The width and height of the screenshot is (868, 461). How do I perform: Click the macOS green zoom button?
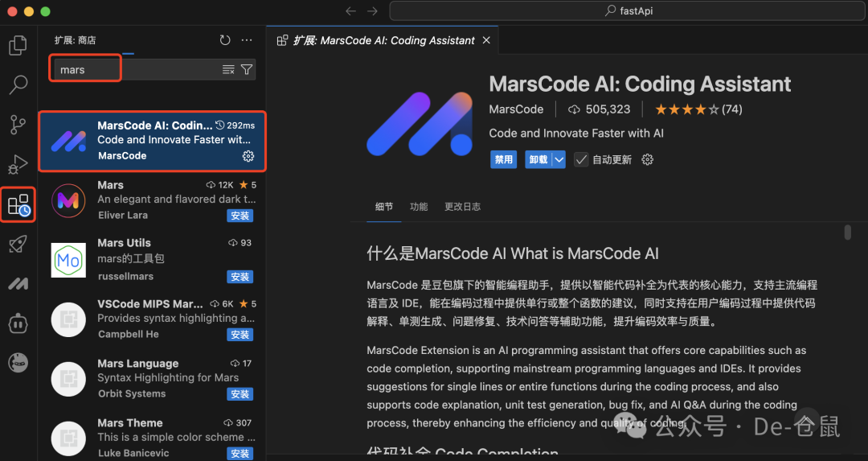click(45, 11)
